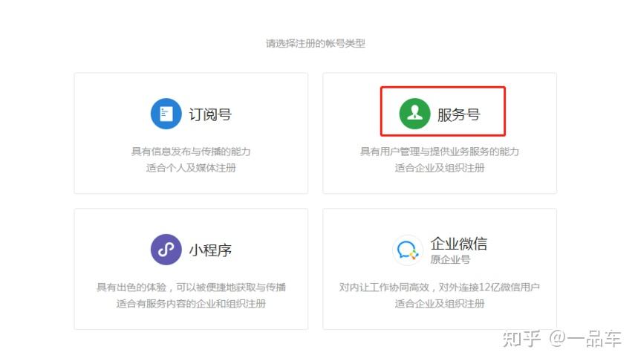This screenshot has height=364, width=638.
Task: Click the purple 小程序 link icon
Action: (x=166, y=249)
